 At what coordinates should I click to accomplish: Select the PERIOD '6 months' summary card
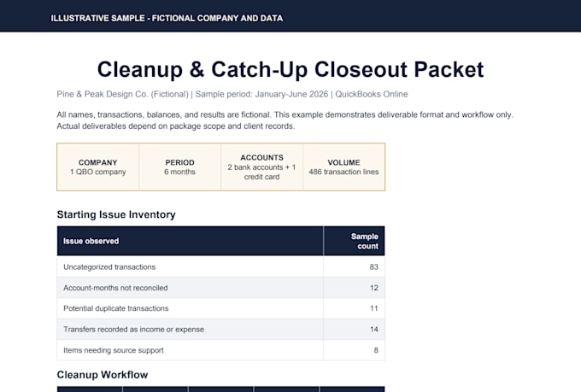tap(179, 167)
